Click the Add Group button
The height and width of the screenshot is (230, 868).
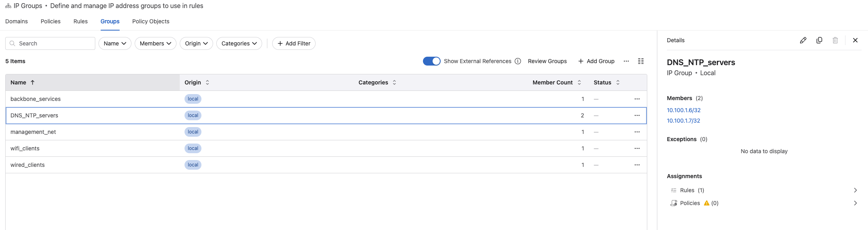click(x=596, y=61)
